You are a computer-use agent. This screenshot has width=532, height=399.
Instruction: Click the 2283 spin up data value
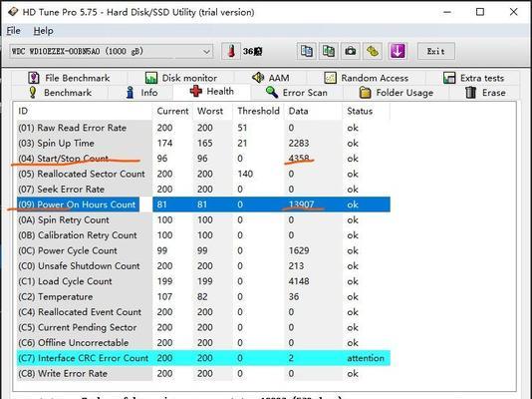[x=299, y=143]
